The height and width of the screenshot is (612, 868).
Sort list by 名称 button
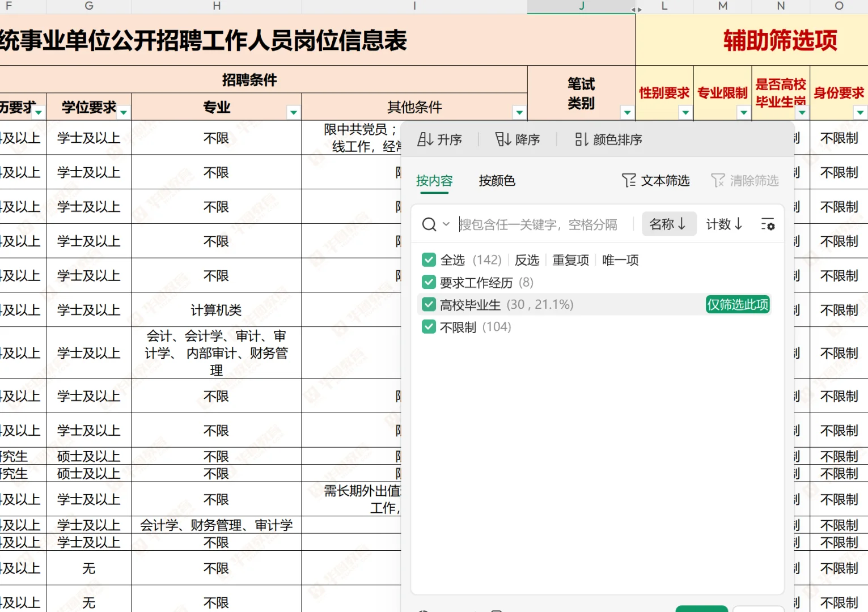click(669, 224)
